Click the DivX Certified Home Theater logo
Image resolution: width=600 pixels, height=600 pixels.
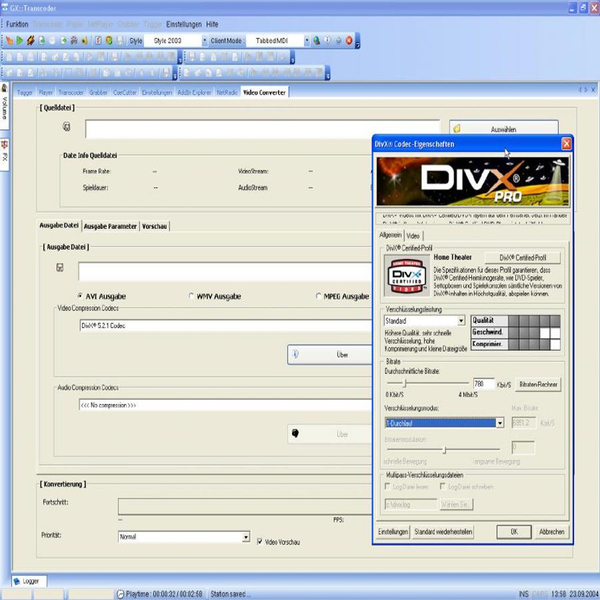pyautogui.click(x=407, y=276)
